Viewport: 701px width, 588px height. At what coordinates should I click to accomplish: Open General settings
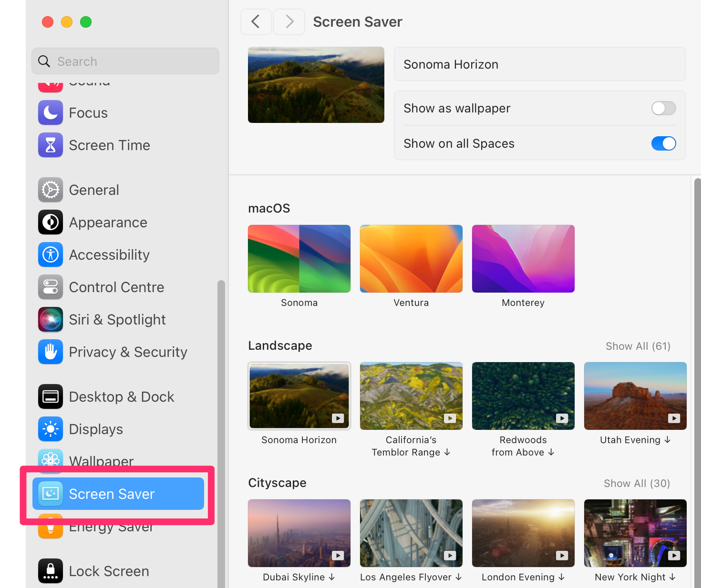tap(118, 190)
